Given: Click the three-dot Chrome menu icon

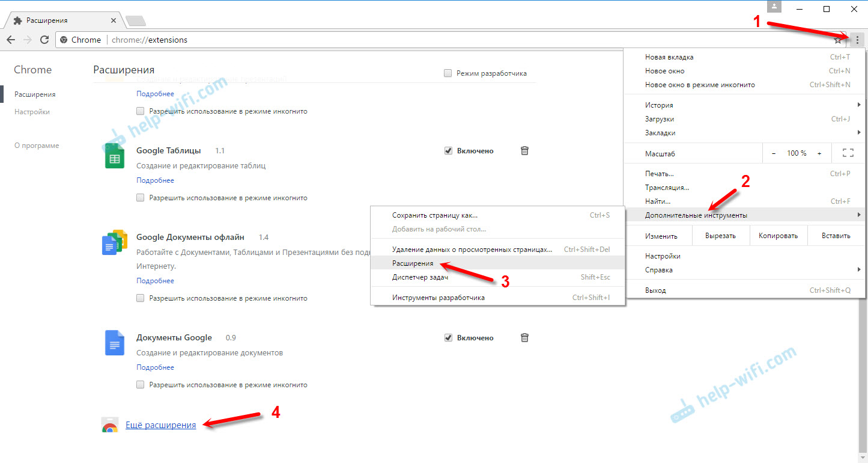Looking at the screenshot, I should click(x=857, y=40).
